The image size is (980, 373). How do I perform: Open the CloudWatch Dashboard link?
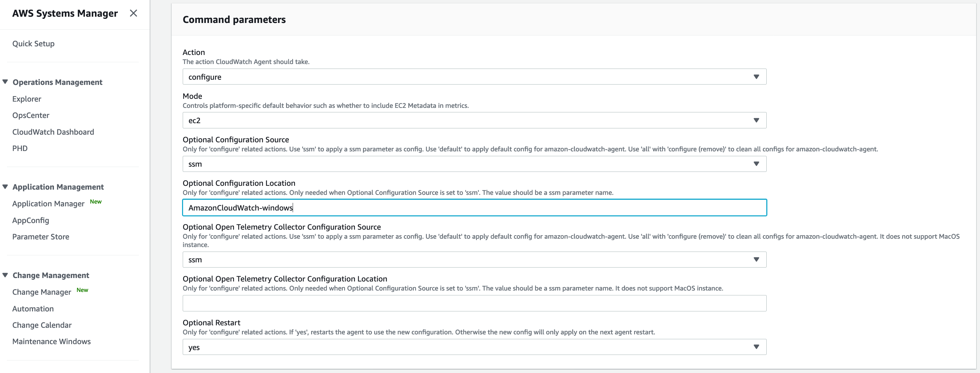(x=53, y=132)
